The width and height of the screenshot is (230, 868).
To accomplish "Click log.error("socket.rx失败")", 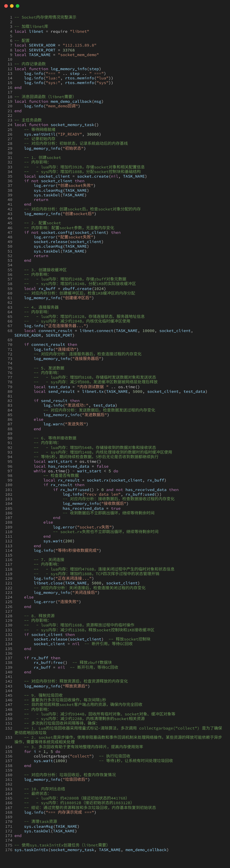I will [x=83, y=527].
